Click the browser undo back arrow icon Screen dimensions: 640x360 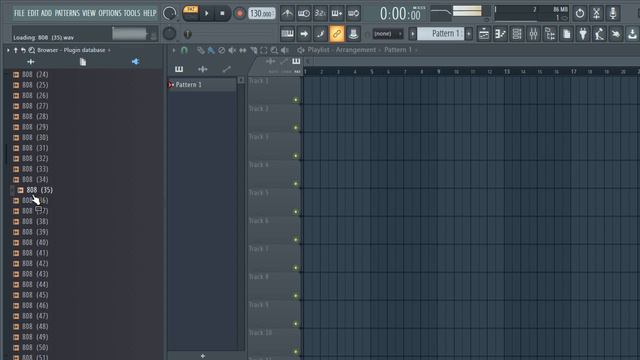tap(23, 50)
